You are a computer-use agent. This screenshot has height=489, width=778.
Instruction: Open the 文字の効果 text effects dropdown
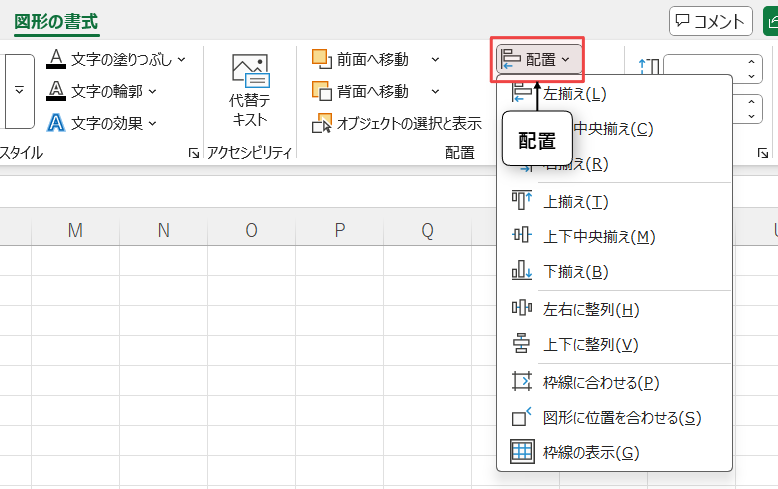click(x=152, y=123)
